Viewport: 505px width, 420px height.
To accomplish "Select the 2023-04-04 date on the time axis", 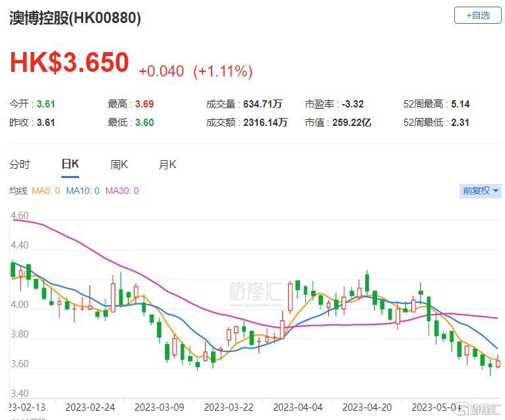I will pos(296,408).
